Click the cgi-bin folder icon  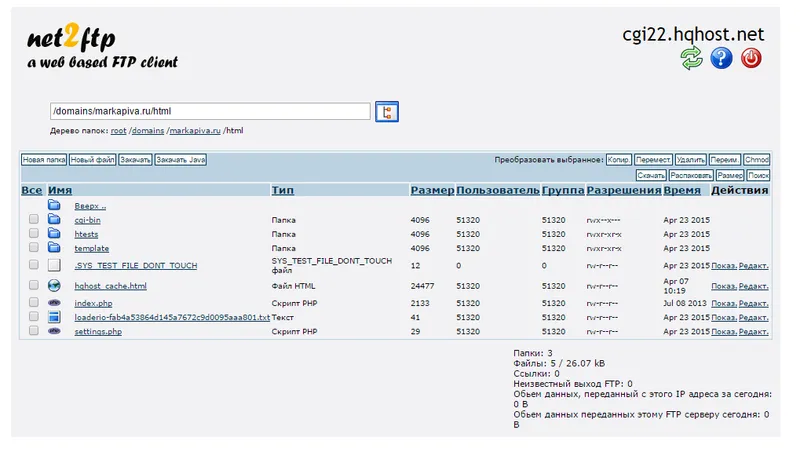click(x=54, y=219)
